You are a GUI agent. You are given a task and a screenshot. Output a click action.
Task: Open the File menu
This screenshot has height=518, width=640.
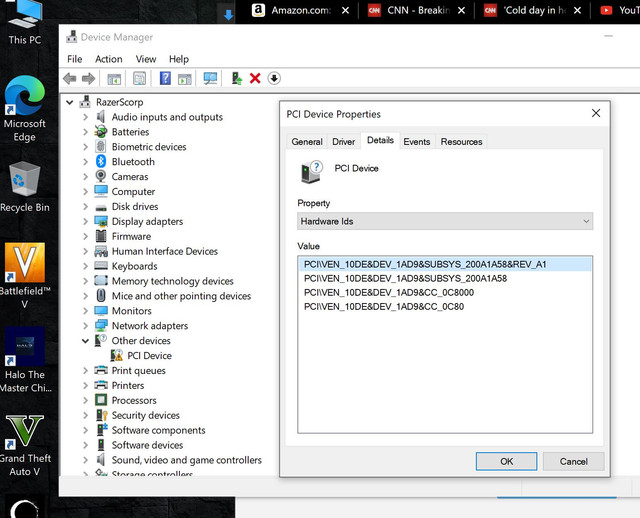pos(75,59)
